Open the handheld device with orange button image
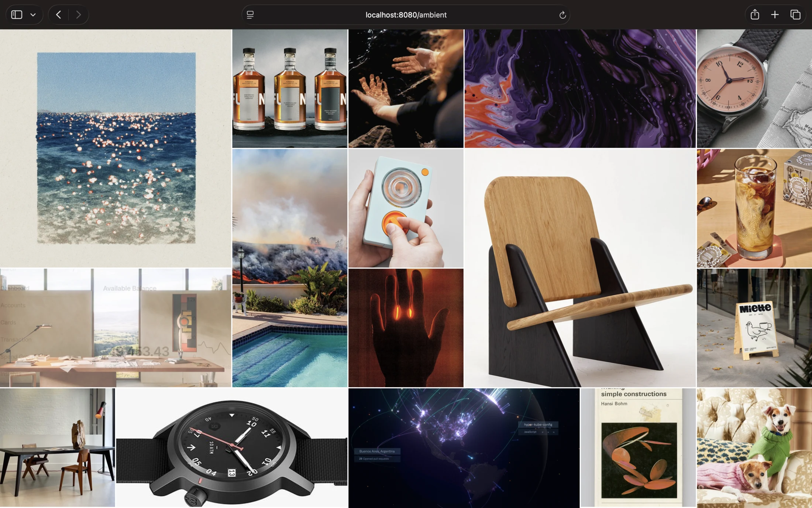The width and height of the screenshot is (812, 508). click(x=406, y=208)
